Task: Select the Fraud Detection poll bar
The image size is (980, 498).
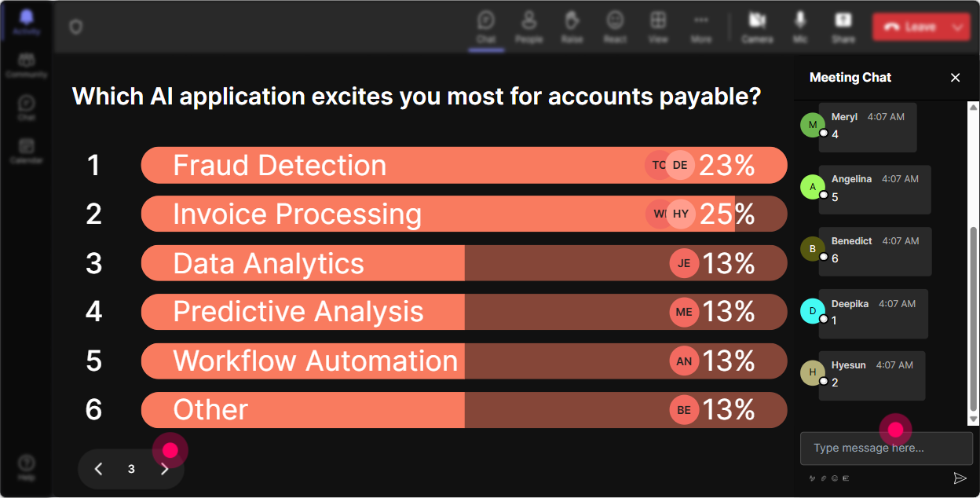Action: 464,165
